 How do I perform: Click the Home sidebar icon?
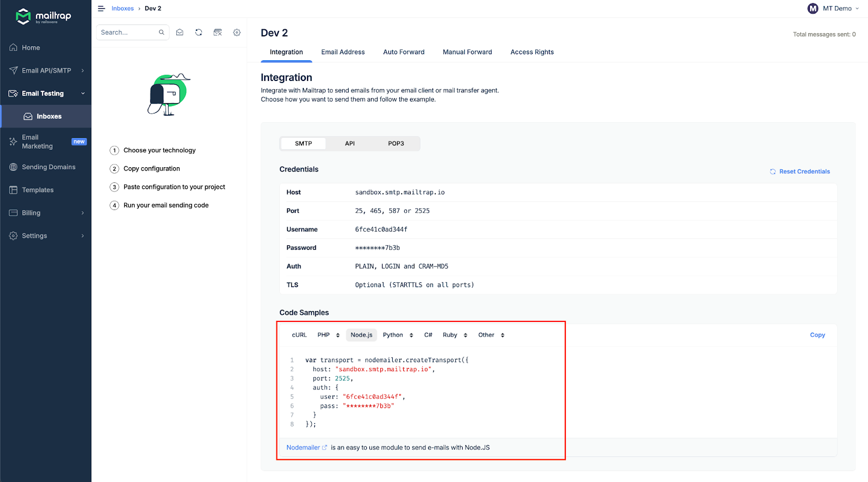point(14,48)
